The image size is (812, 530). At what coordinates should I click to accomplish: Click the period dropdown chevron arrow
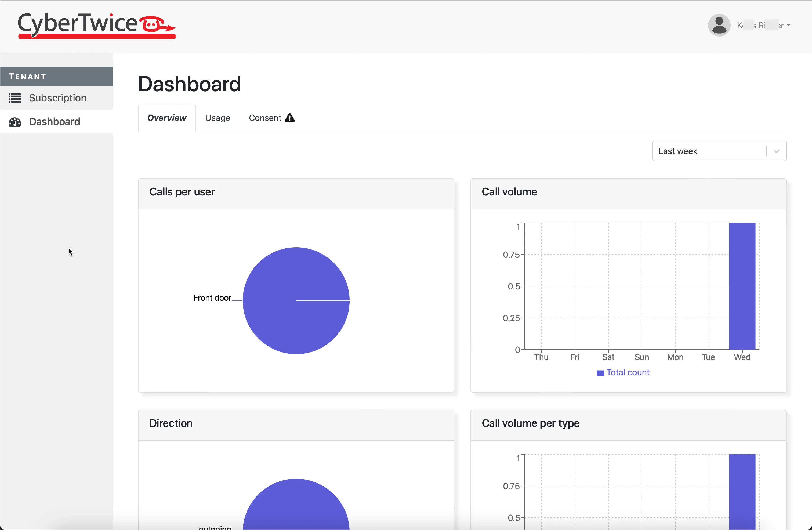click(777, 151)
